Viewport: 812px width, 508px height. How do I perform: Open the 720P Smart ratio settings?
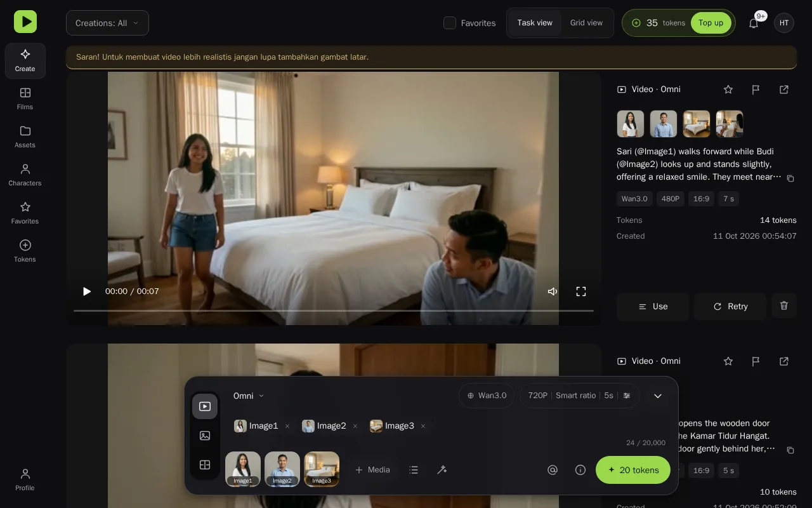(580, 396)
